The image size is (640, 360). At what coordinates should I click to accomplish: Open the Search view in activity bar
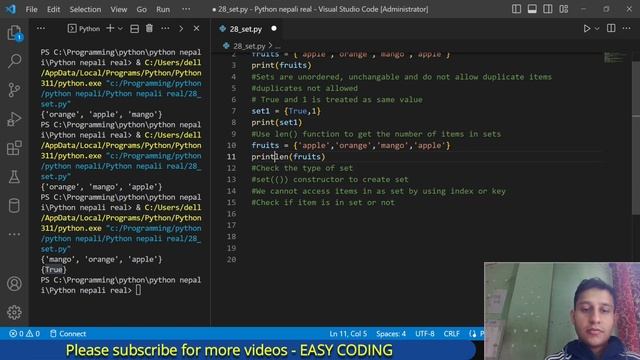14,61
